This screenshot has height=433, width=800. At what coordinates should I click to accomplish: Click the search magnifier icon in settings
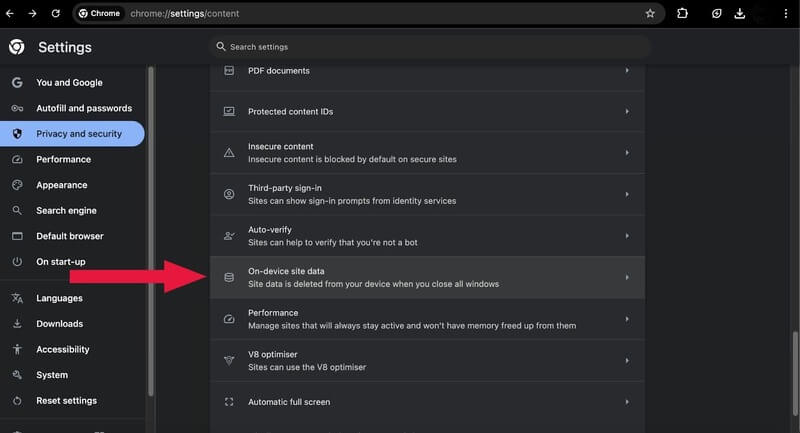click(x=220, y=46)
